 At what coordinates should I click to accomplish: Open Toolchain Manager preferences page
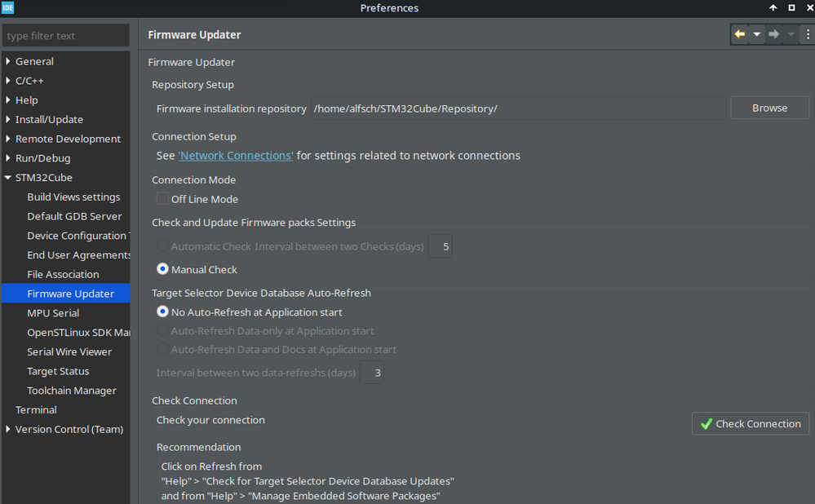[x=72, y=391]
